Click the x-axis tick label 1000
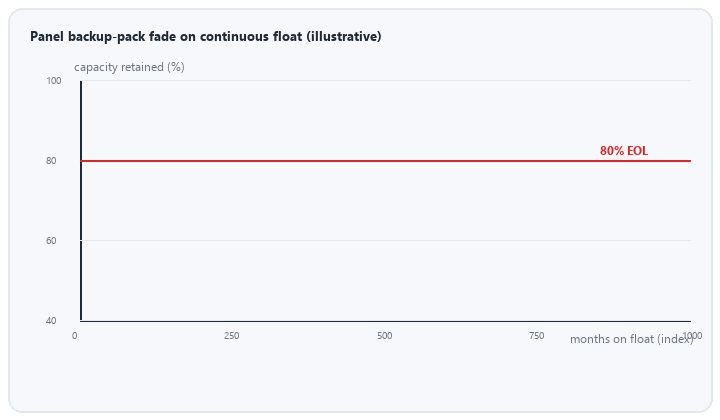The height and width of the screenshot is (420, 720). (692, 336)
